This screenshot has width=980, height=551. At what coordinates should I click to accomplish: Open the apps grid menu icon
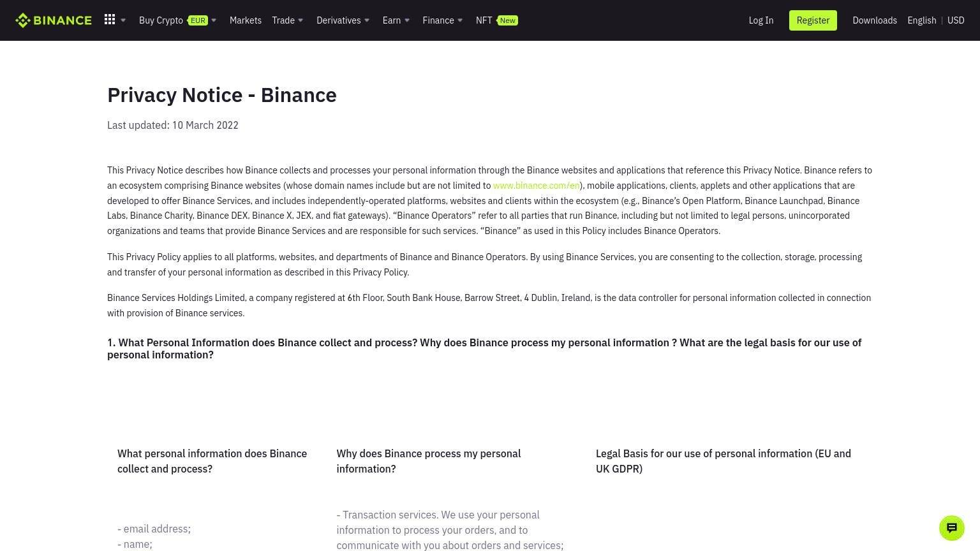tap(110, 20)
